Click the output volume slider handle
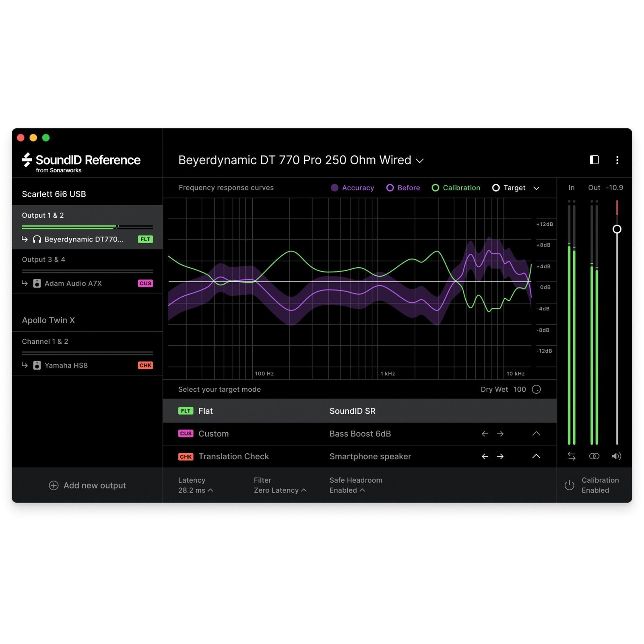The image size is (644, 644). coord(617,229)
